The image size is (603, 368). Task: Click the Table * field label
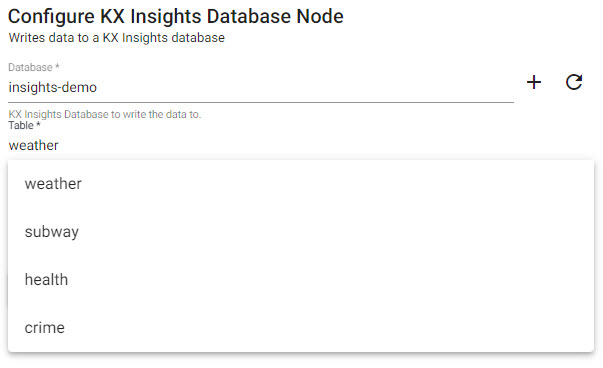click(x=24, y=125)
